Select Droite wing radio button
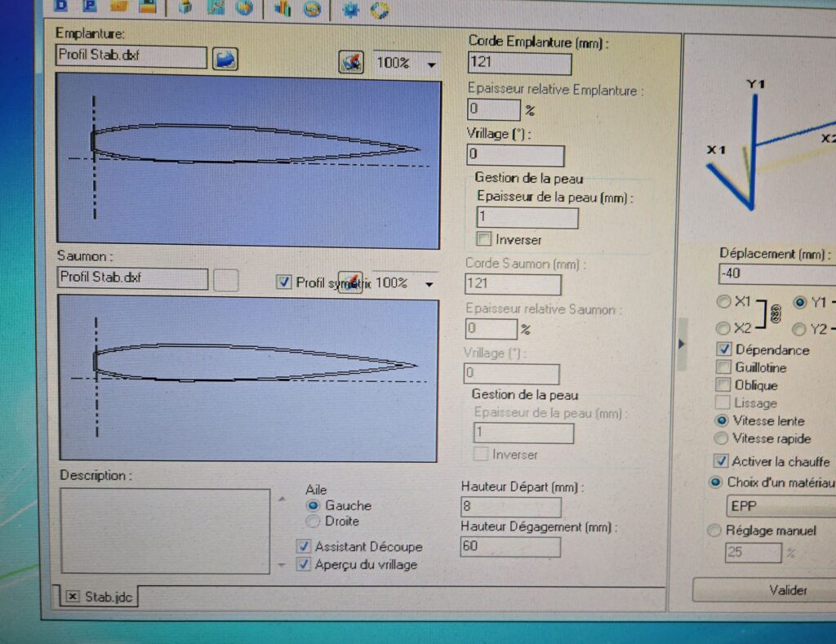The width and height of the screenshot is (836, 644). click(x=312, y=521)
